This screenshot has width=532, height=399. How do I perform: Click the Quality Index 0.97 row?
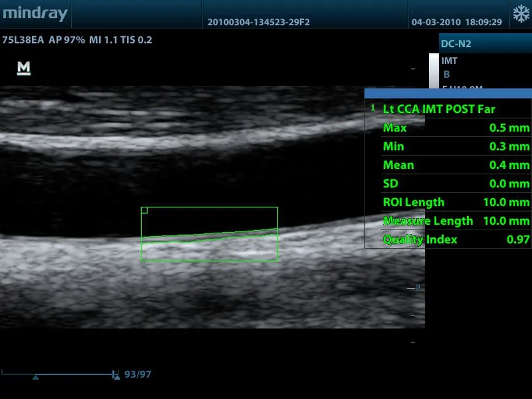tap(455, 239)
